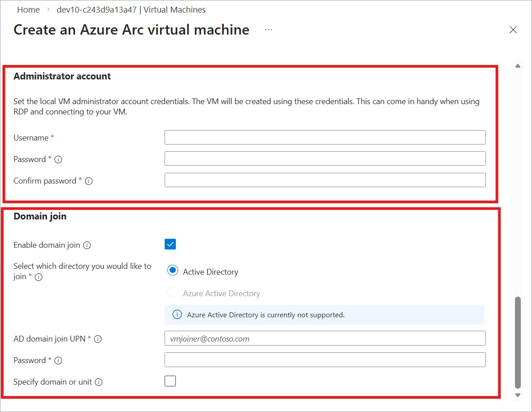Click info icon next to Specify domain or unit
The height and width of the screenshot is (412, 532).
(99, 382)
